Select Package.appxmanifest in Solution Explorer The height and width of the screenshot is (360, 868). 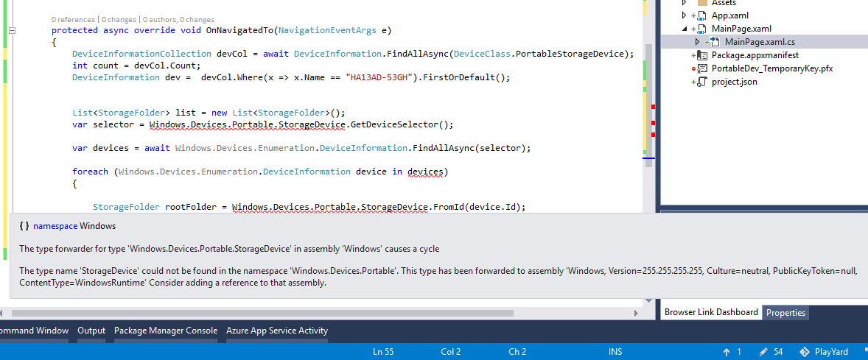(x=755, y=55)
